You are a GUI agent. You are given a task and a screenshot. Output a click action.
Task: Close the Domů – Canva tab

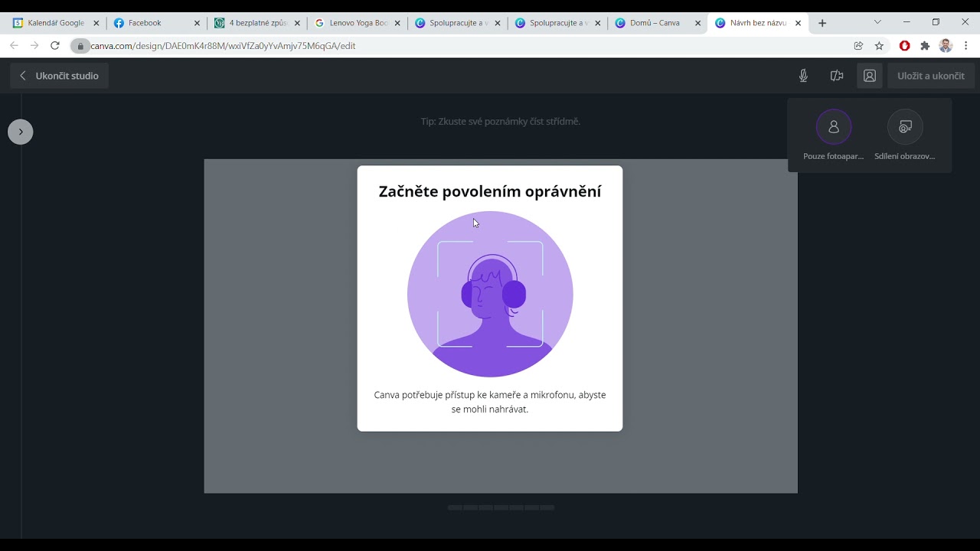click(697, 24)
